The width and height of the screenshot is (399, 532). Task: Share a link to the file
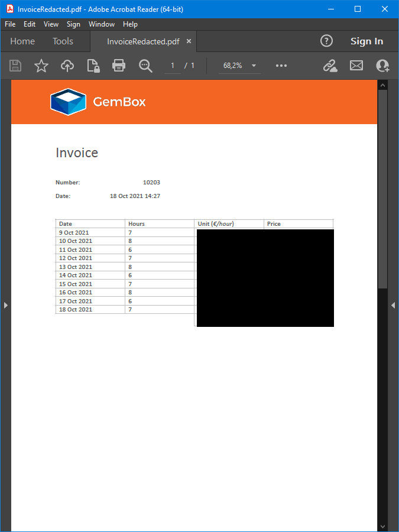tap(330, 66)
